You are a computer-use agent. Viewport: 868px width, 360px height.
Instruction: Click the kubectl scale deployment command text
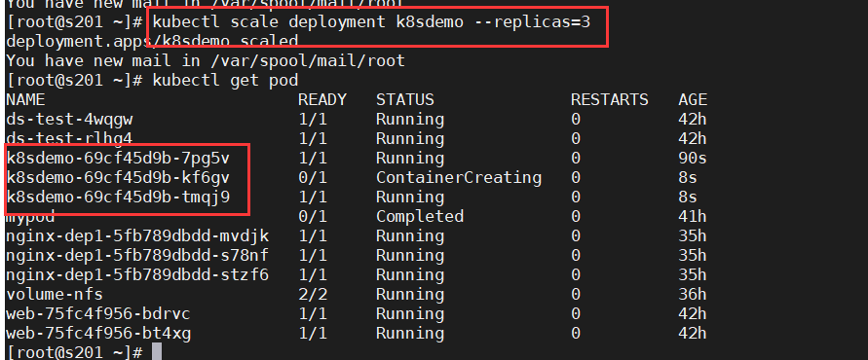[371, 22]
